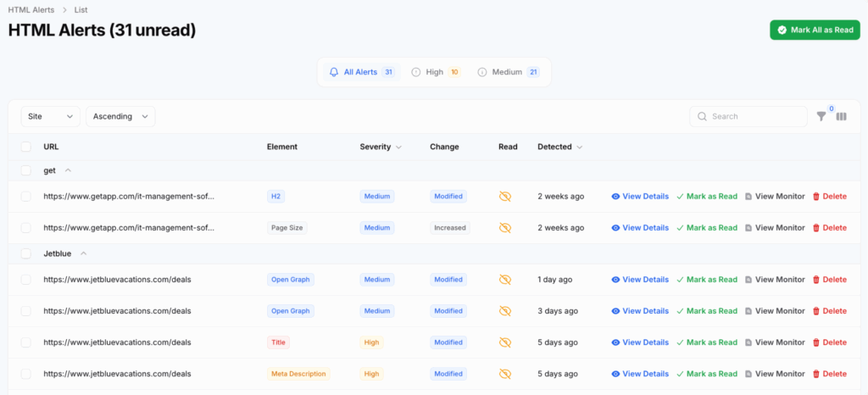Switch to the All Alerts tab
868x395 pixels.
click(361, 72)
